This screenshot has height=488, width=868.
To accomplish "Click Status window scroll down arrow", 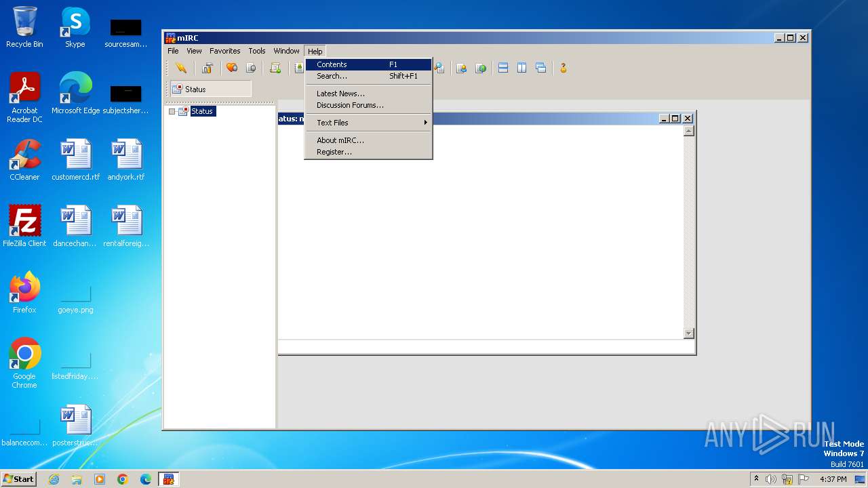I will [689, 333].
